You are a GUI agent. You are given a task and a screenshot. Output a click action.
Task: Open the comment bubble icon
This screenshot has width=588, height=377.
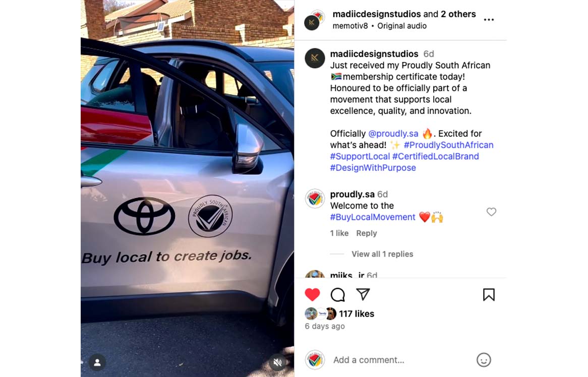(337, 294)
